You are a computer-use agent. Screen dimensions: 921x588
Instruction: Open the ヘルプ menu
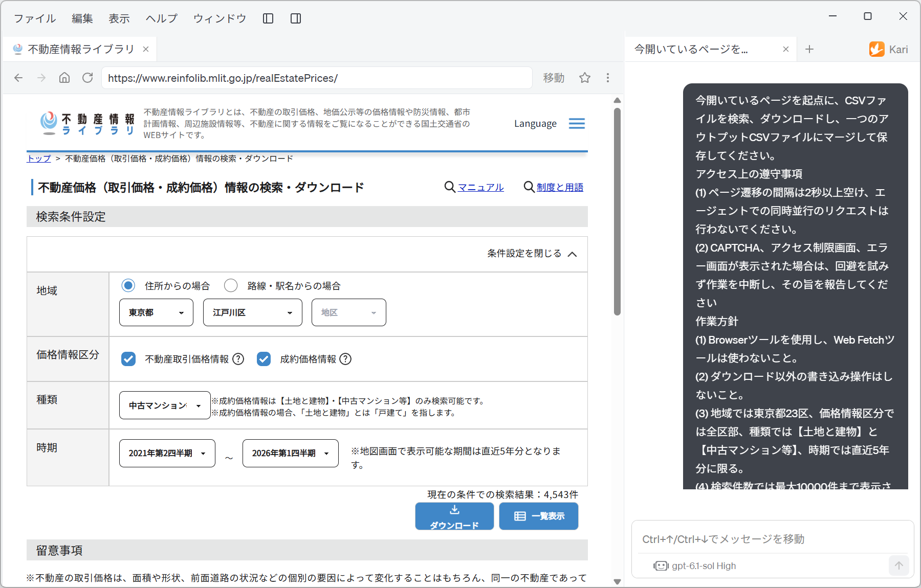coord(162,18)
